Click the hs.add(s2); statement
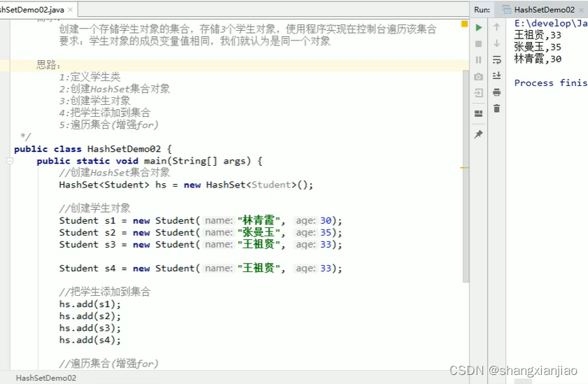 point(90,316)
